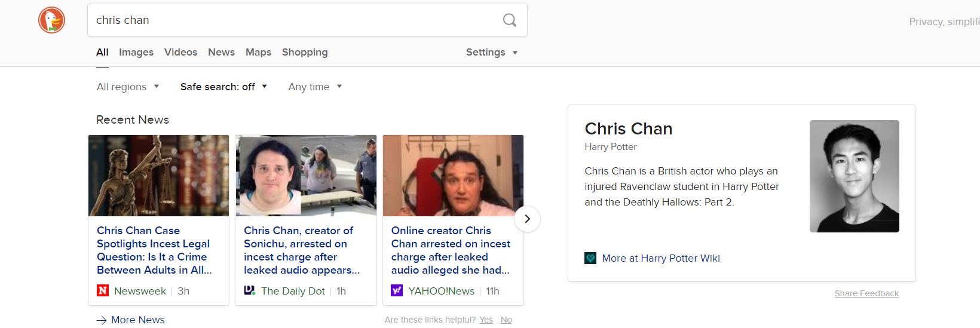This screenshot has width=980, height=328.
Task: Open the News tab
Action: tap(221, 53)
